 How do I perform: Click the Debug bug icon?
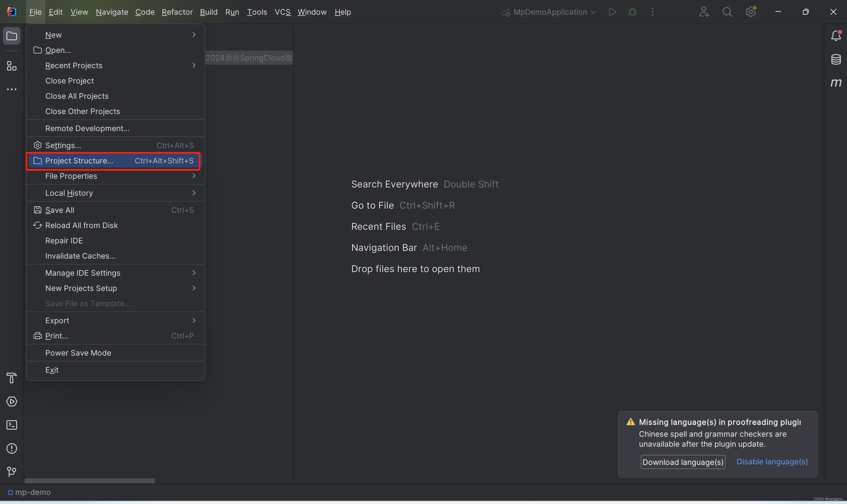(632, 12)
